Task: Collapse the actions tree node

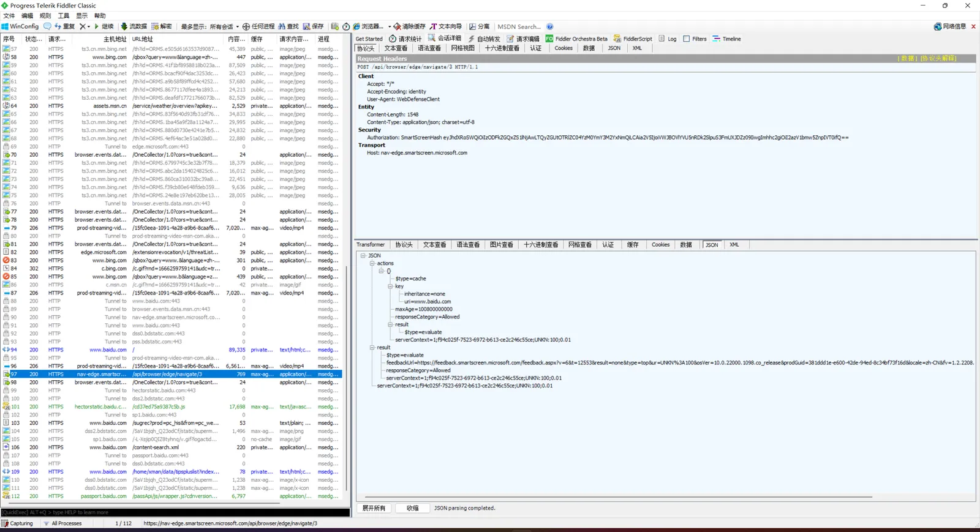Action: tap(372, 263)
